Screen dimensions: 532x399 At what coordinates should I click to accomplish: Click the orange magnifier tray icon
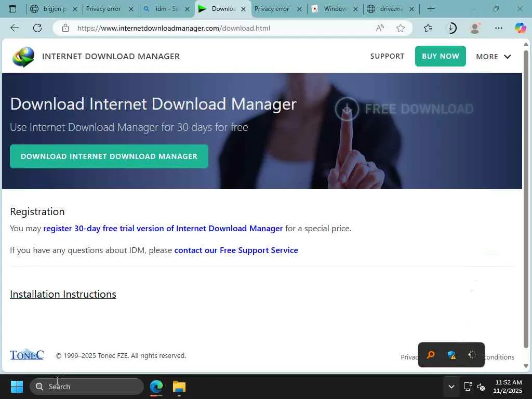431,355
